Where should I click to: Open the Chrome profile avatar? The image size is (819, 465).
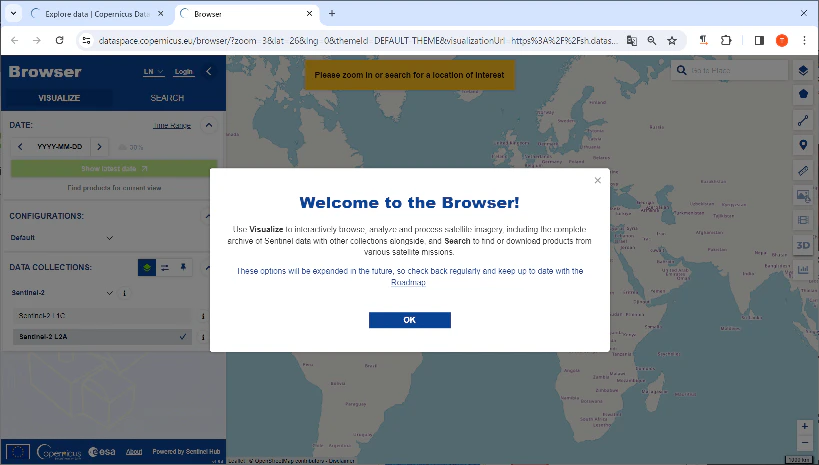click(782, 40)
